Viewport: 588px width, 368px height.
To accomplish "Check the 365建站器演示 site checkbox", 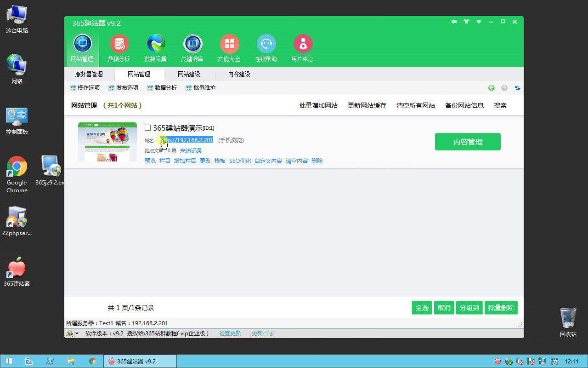I will (x=147, y=128).
